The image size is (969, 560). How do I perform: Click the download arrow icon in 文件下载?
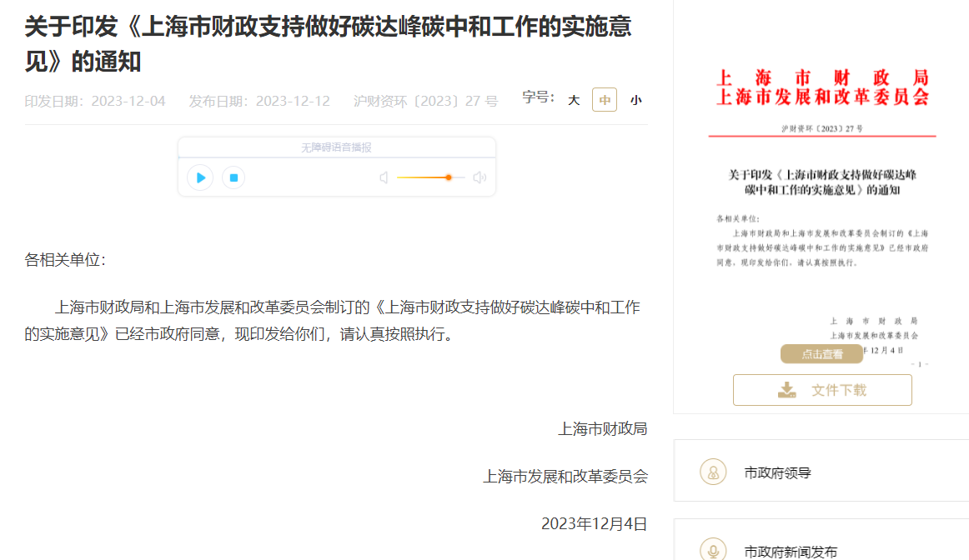click(x=785, y=389)
